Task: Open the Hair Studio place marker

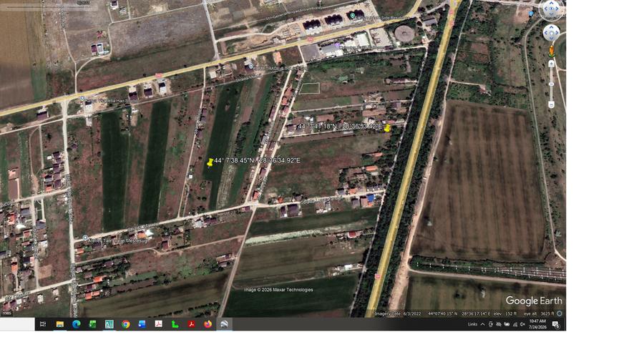Action: pos(83,99)
